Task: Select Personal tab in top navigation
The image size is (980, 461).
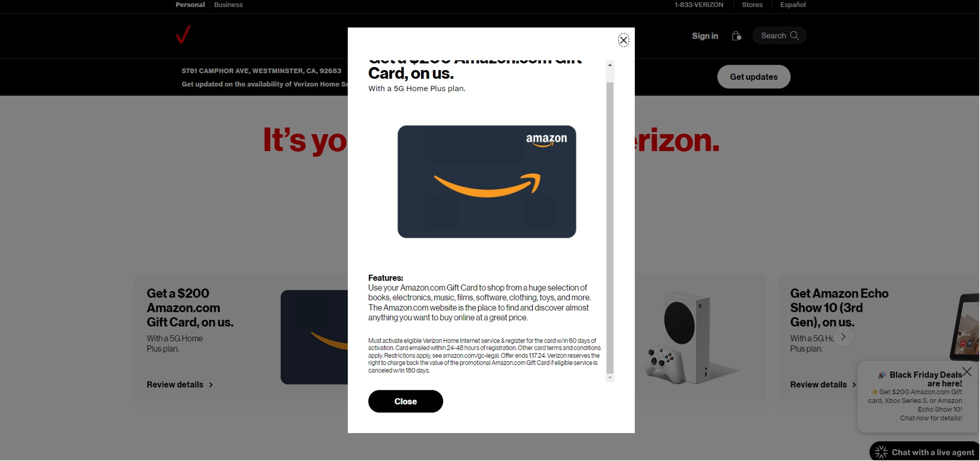Action: click(189, 5)
